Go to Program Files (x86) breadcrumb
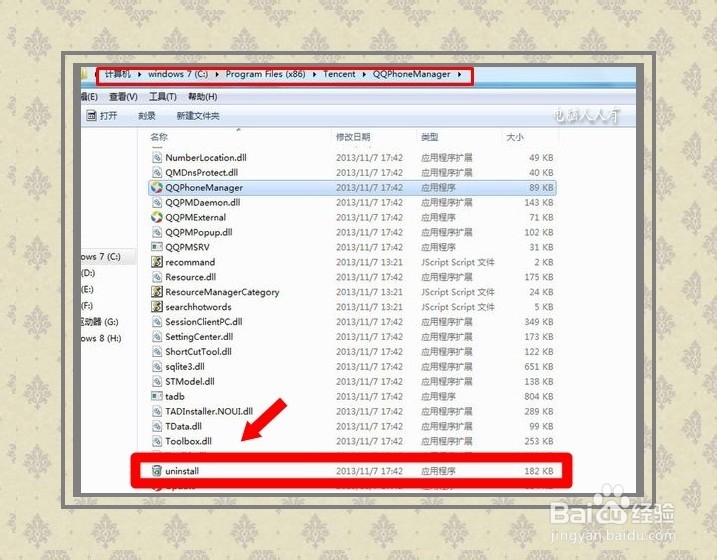 [x=265, y=74]
